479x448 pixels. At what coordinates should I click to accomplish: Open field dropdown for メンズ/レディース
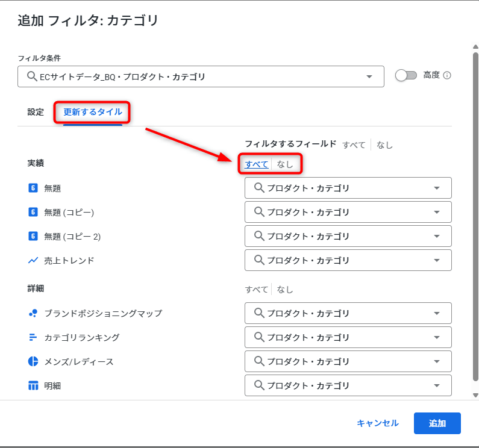click(348, 361)
